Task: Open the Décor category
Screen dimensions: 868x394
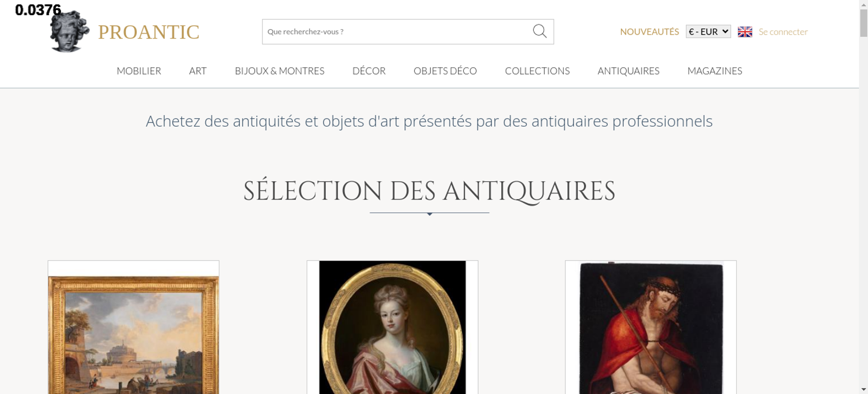Action: tap(369, 71)
